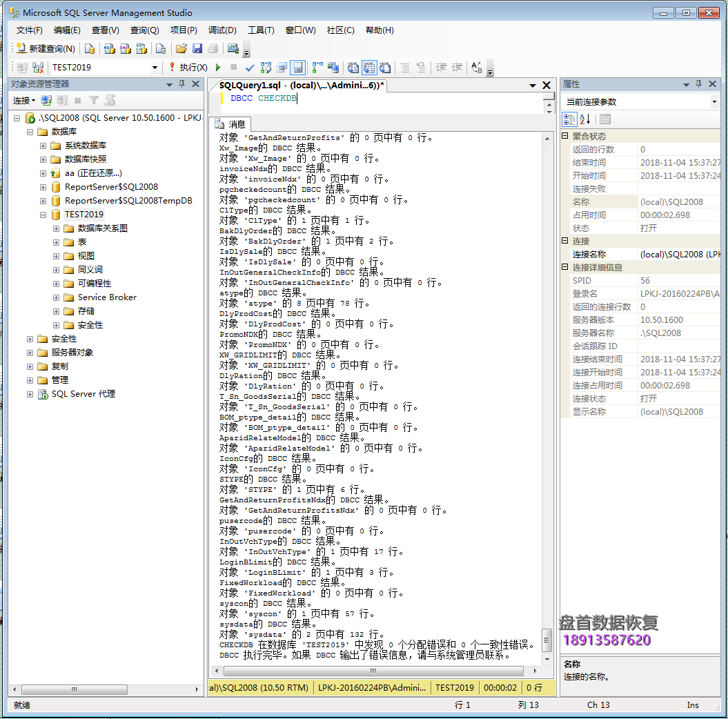Open the SQL editor toolbar overflow options
Screen dimensions: 728x719
click(490, 70)
